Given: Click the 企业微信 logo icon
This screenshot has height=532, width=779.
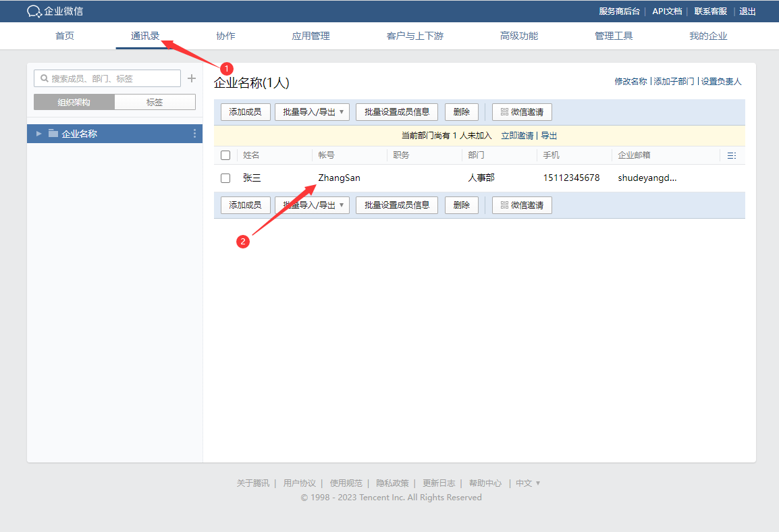Looking at the screenshot, I should 34,11.
